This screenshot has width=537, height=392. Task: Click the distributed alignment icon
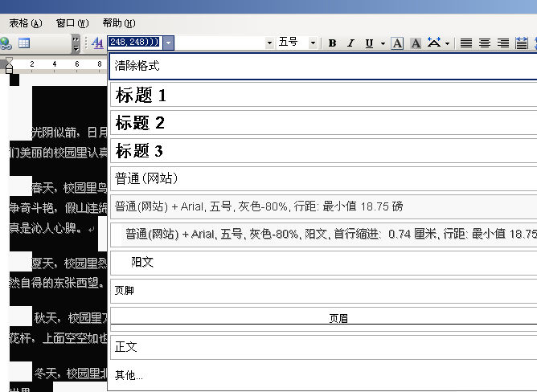point(522,43)
